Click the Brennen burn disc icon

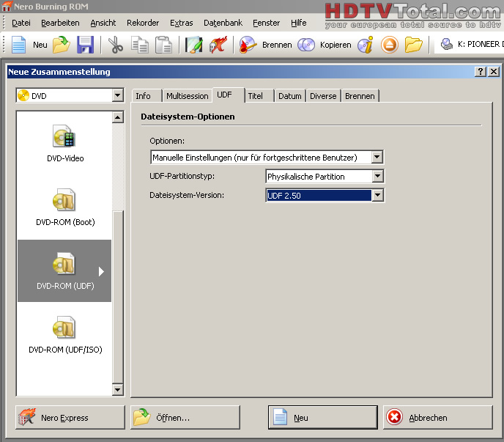click(x=248, y=45)
